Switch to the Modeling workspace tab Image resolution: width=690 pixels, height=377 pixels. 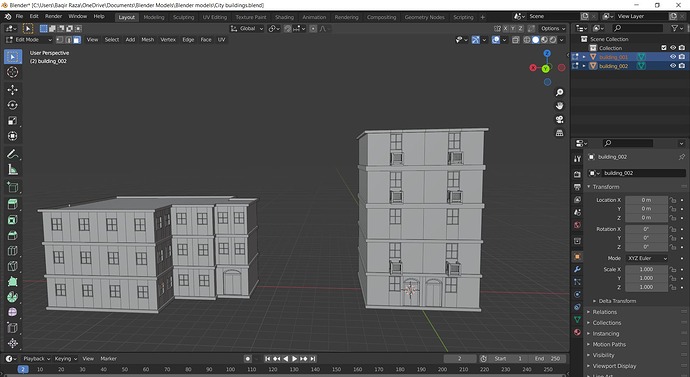coord(154,17)
